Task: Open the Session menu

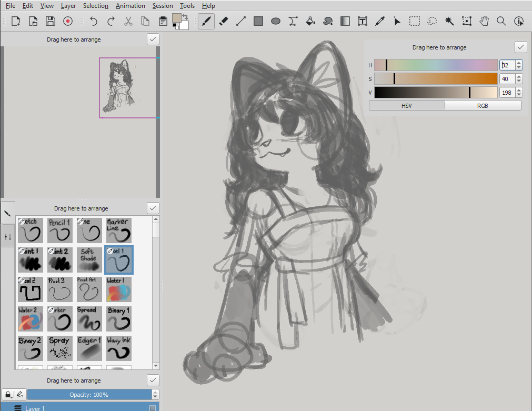Action: (x=163, y=6)
